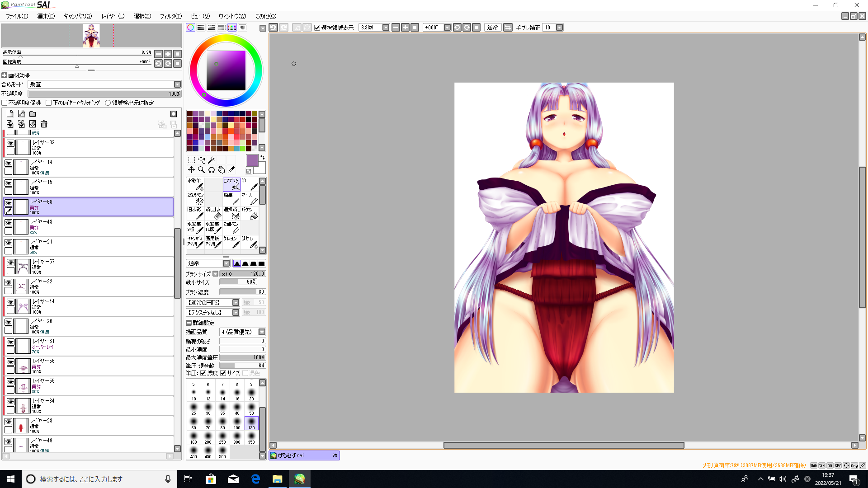
Task: Toggle 筆圧 サイズ checkbox
Action: pyautogui.click(x=223, y=373)
